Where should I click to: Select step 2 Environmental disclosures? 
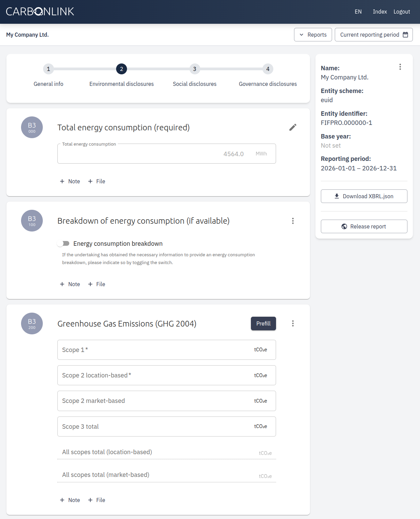point(122,76)
